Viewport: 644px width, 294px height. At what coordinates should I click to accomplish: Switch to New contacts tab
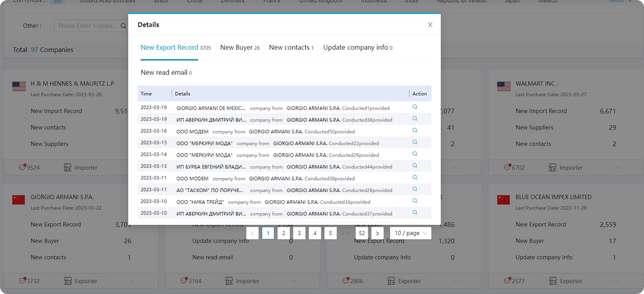(291, 48)
